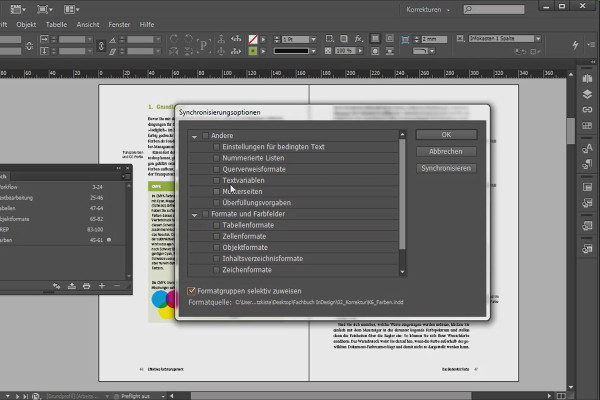The width and height of the screenshot is (600, 400).
Task: Check Einstellungen für bedingten Text
Action: [217, 147]
